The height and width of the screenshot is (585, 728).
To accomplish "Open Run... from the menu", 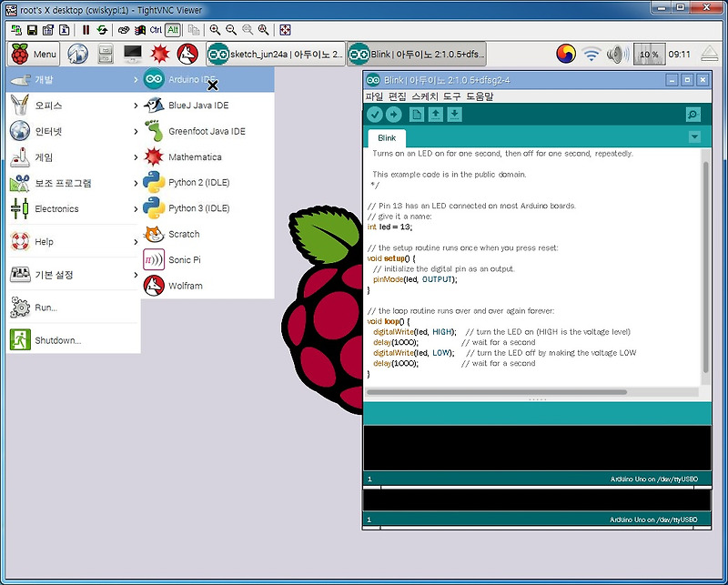I will pyautogui.click(x=73, y=308).
